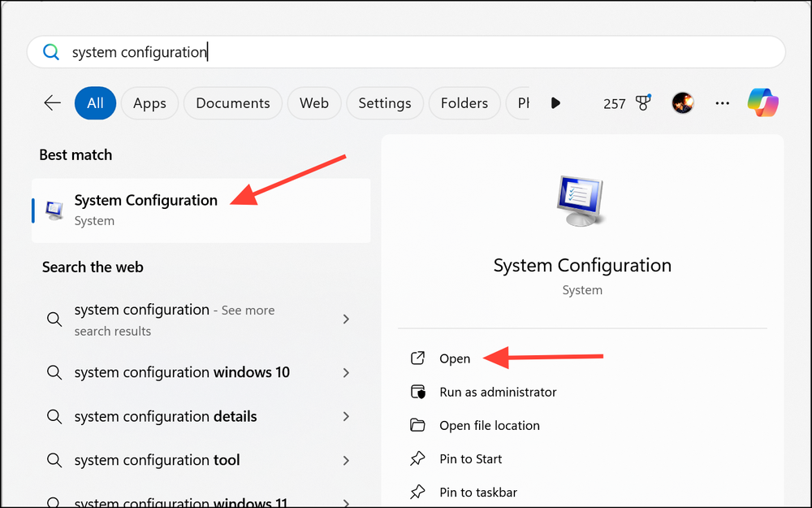Click the back arrow to exit search
This screenshot has width=812, height=508.
(52, 102)
